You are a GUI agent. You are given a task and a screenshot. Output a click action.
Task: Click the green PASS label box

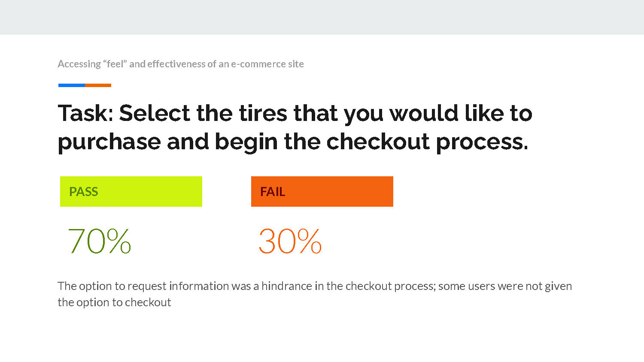[x=131, y=191]
